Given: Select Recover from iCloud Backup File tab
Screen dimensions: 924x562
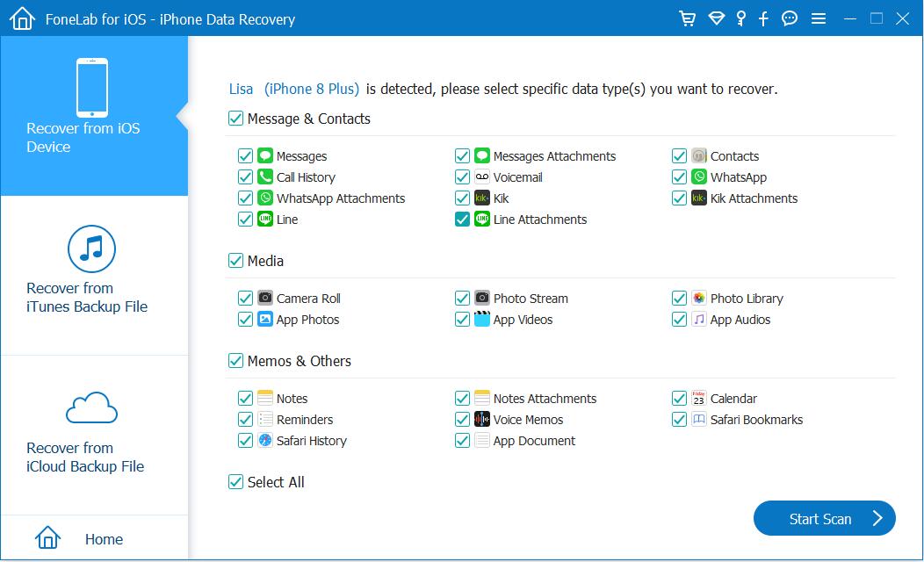Looking at the screenshot, I should (x=94, y=435).
